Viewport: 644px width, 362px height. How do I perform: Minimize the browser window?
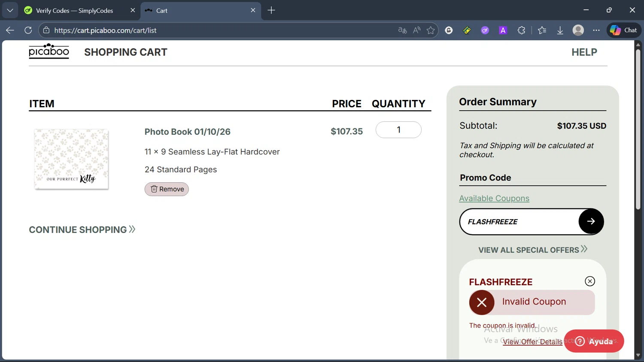(586, 10)
